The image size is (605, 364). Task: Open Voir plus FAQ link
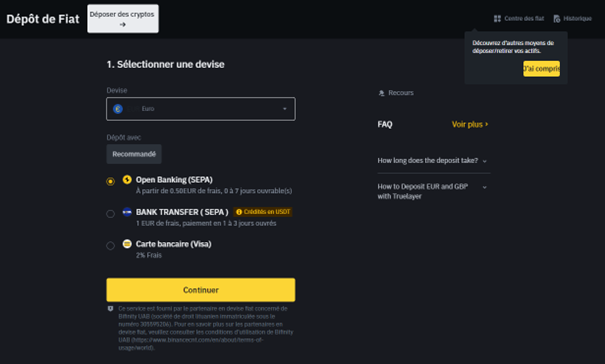(x=470, y=124)
